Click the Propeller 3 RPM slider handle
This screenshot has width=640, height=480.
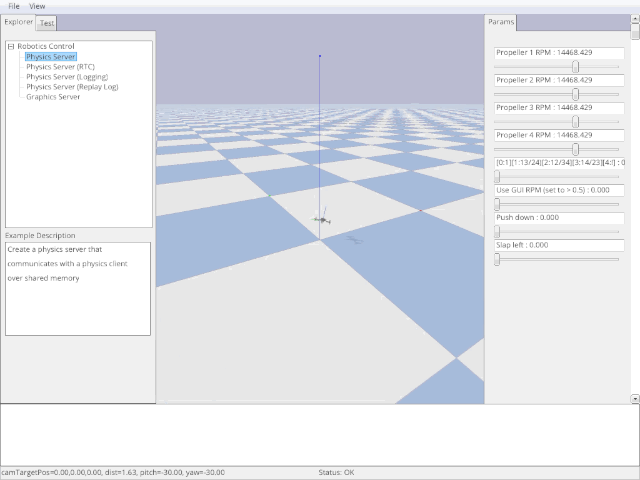[x=576, y=122]
